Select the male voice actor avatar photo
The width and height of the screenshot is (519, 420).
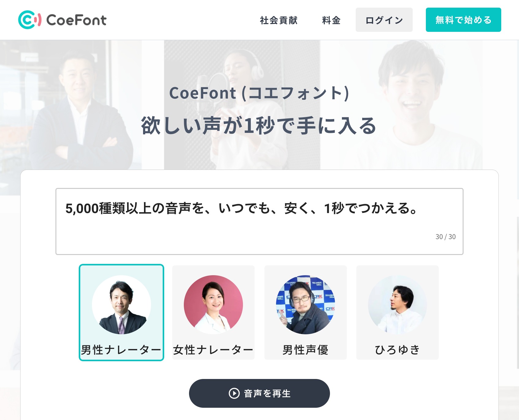pyautogui.click(x=305, y=305)
